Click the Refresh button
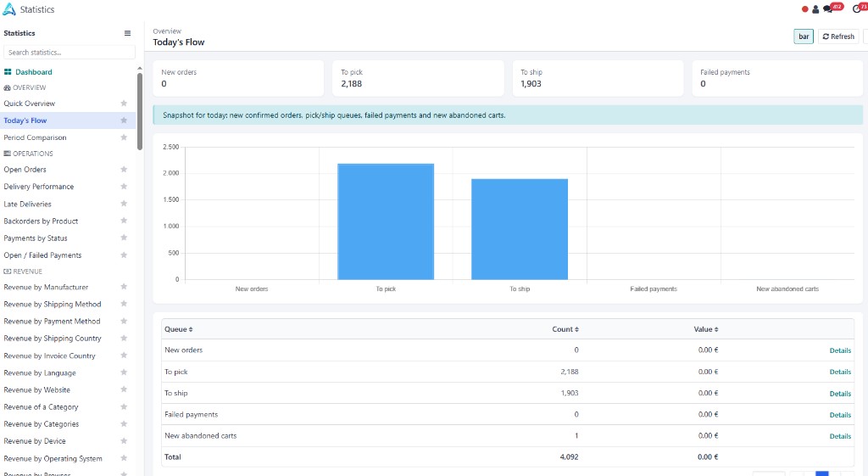 pyautogui.click(x=838, y=36)
